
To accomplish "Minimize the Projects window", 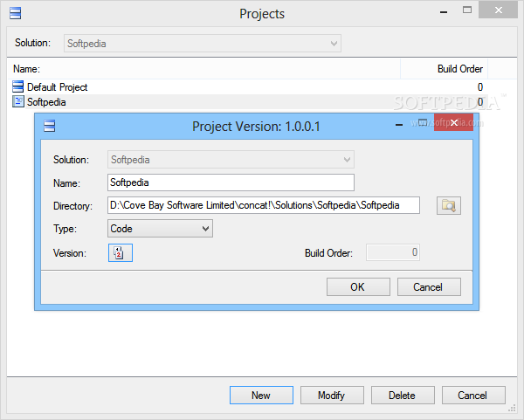I will 444,11.
